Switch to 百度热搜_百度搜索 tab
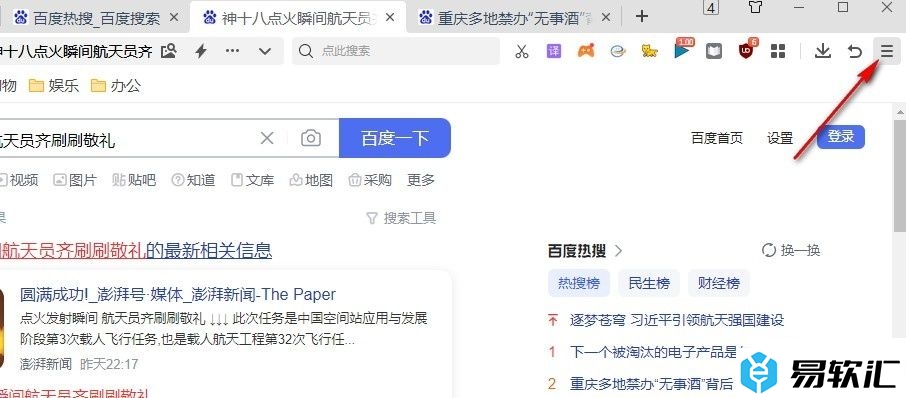The width and height of the screenshot is (906, 398). 96,18
